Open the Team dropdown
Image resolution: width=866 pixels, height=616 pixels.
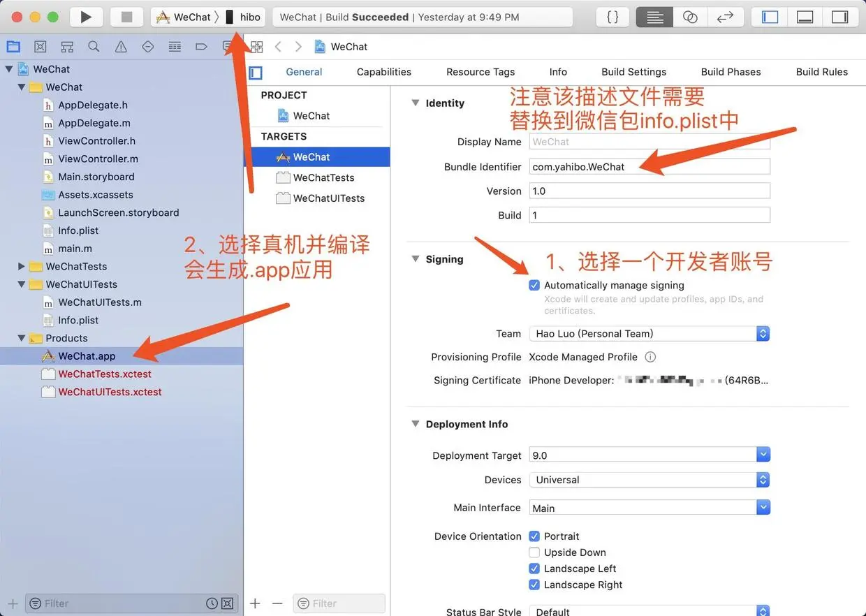(649, 334)
